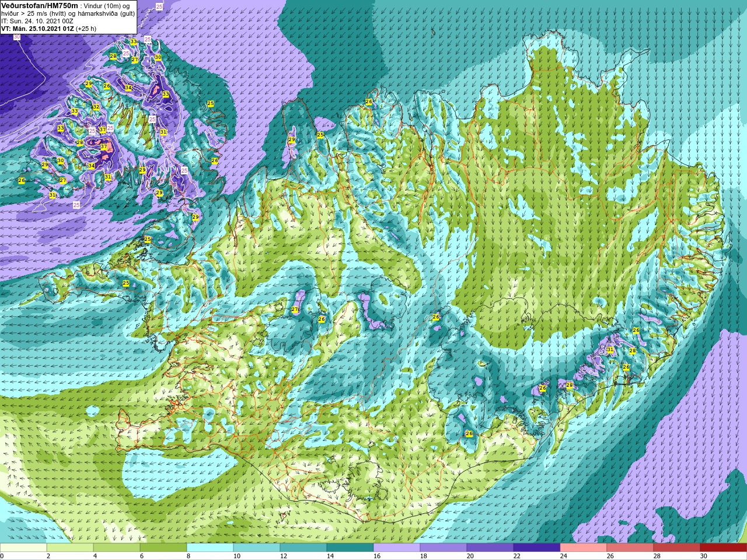
Task: Click the salmon swatch between 26 and 28
Action: (630, 548)
